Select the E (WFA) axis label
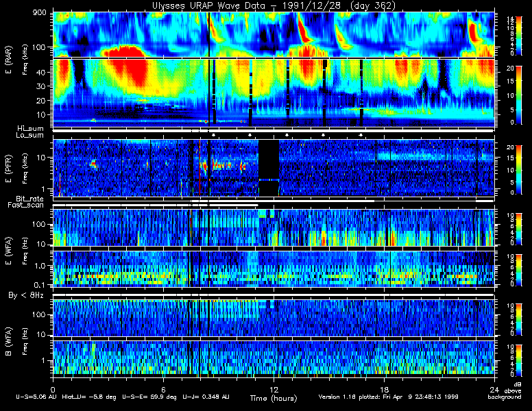 (x=8, y=251)
